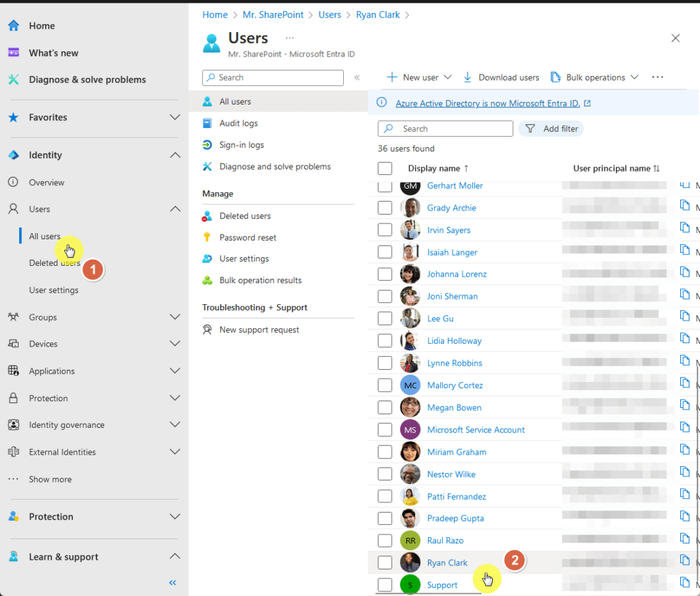Click the Diagnose & solve problems wrench icon
The height and width of the screenshot is (596, 700).
[14, 79]
